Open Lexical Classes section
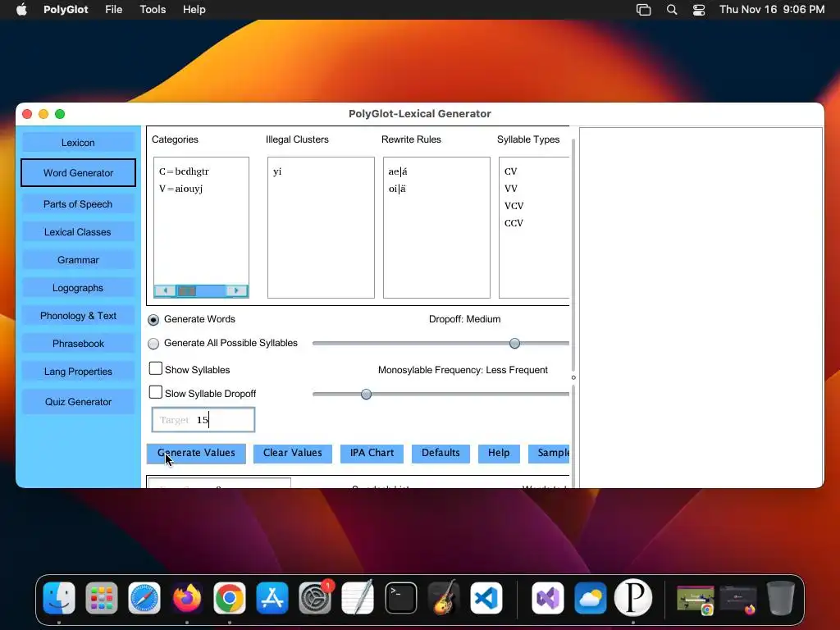840x630 pixels. coord(78,232)
